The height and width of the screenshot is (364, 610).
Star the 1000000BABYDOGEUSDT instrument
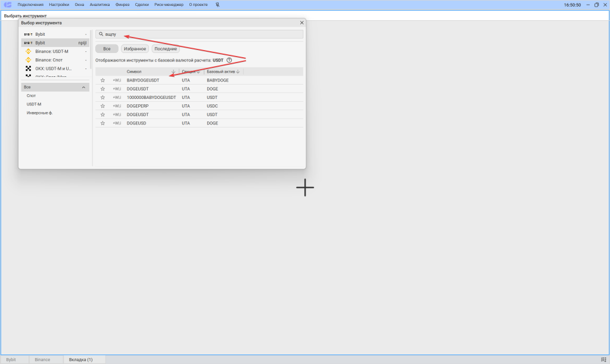click(x=102, y=97)
